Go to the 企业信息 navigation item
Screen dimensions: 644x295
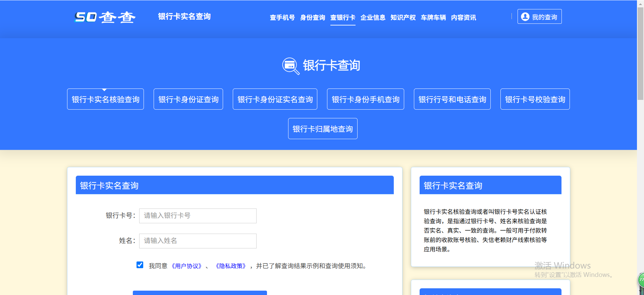(x=373, y=17)
